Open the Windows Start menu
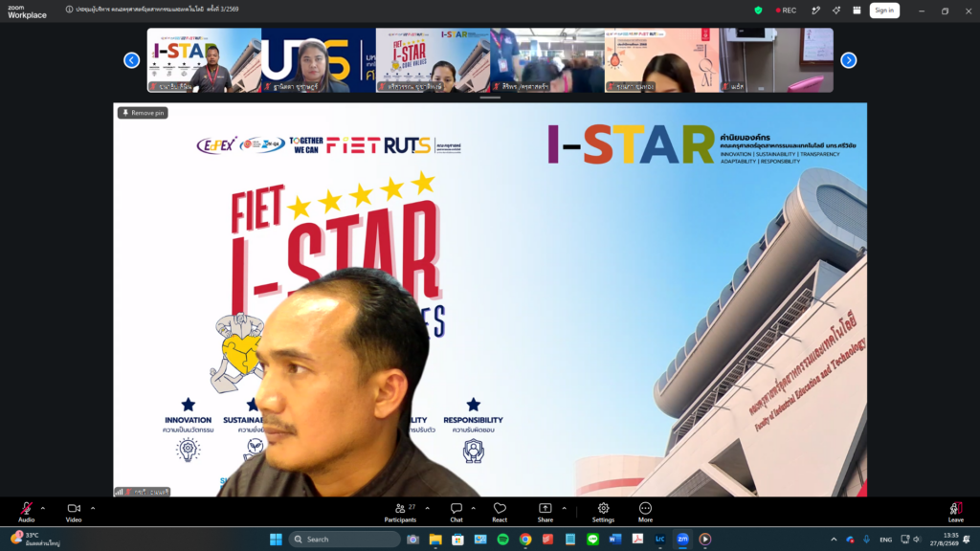The image size is (980, 551). point(276,540)
